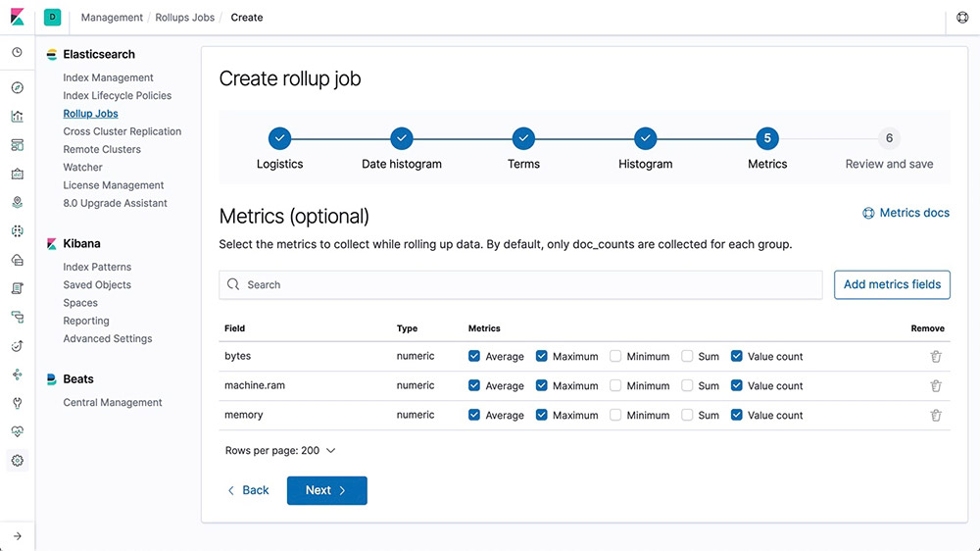980x551 pixels.
Task: Open Index Management in sidebar
Action: pos(108,77)
